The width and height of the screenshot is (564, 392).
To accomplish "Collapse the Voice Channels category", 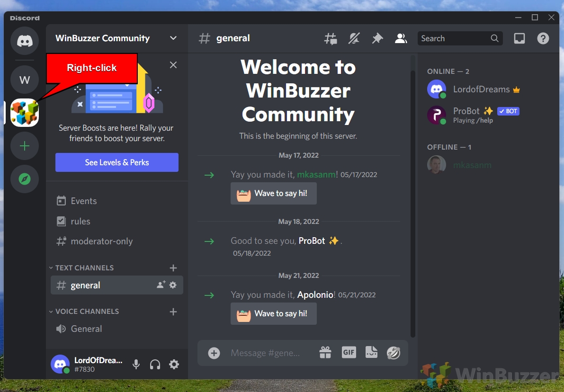I will [x=51, y=311].
